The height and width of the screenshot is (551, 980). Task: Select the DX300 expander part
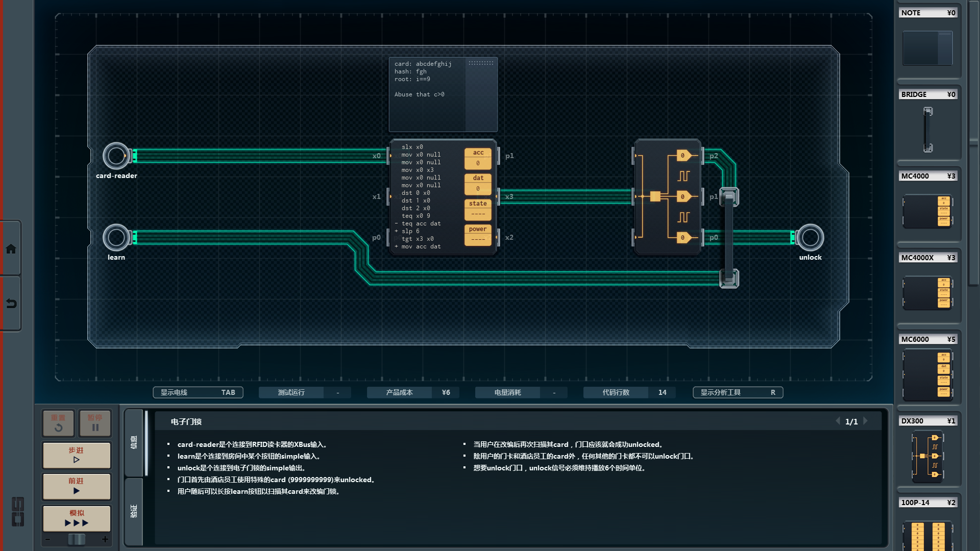(x=927, y=456)
